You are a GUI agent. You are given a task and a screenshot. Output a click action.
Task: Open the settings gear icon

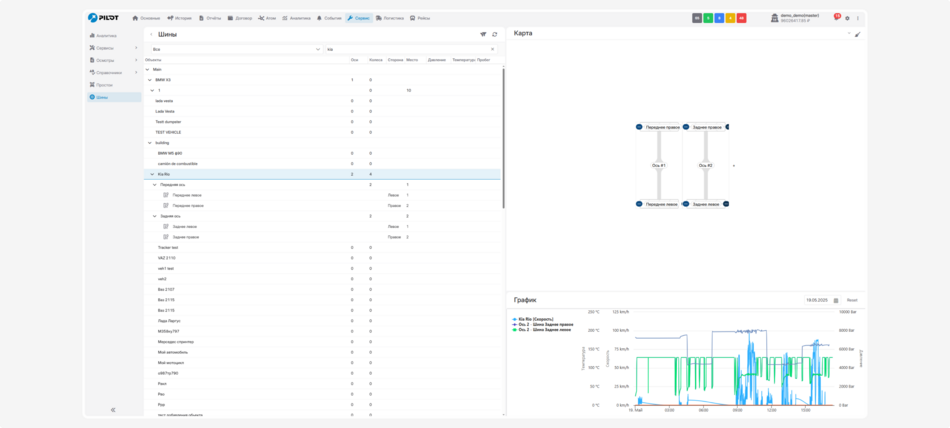pos(848,18)
